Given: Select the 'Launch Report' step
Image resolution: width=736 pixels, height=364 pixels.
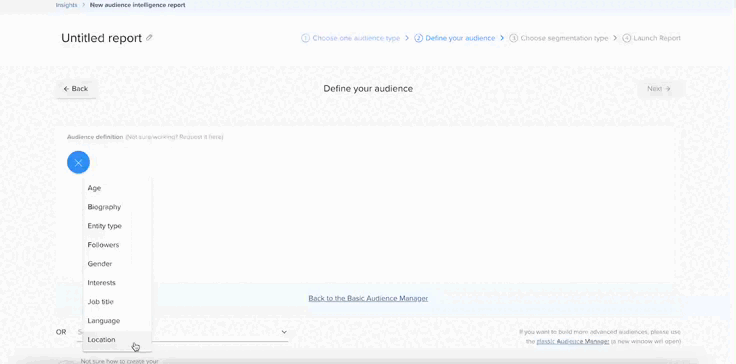Looking at the screenshot, I should point(652,38).
